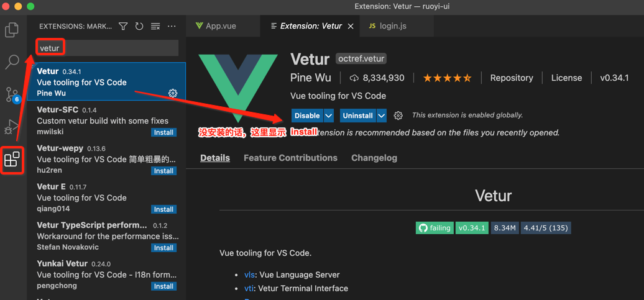Install the Vetur-SFC extension
Viewport: 644px width, 300px height.
coord(164,132)
